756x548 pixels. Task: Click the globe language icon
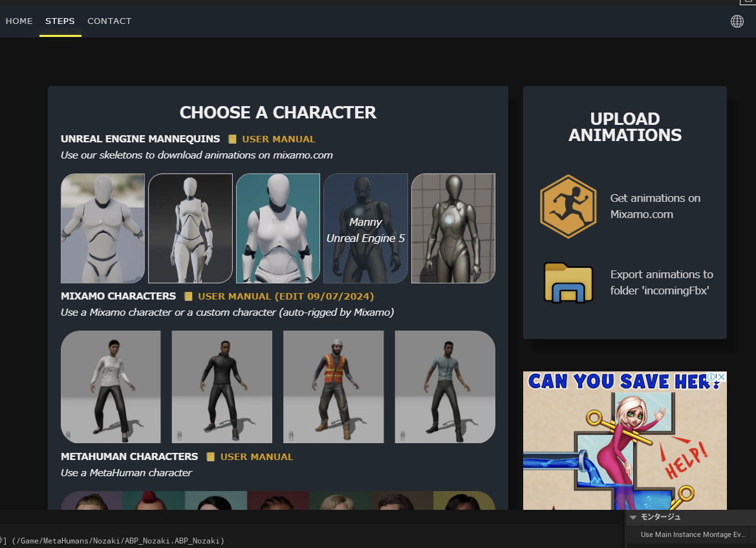point(737,21)
